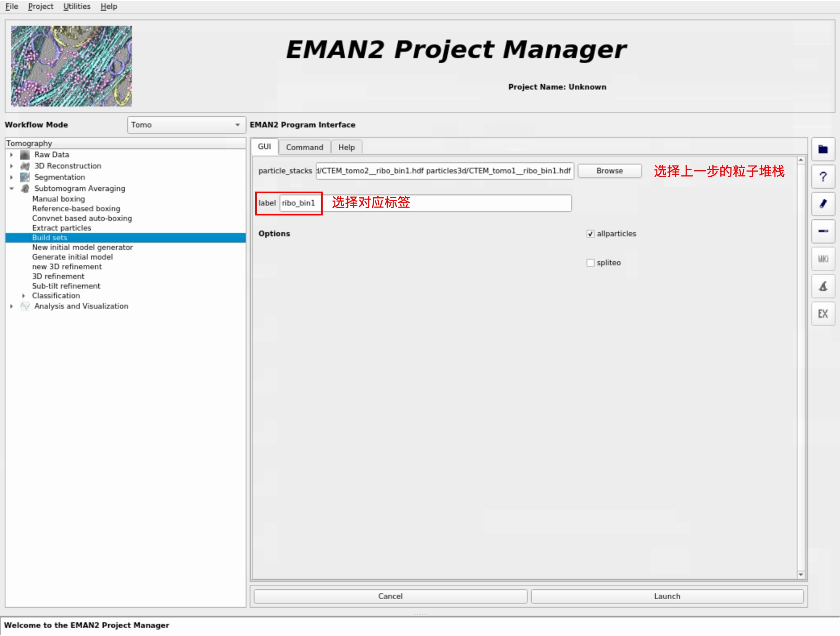Image resolution: width=840 pixels, height=636 pixels.
Task: Open the Project menu
Action: point(41,6)
